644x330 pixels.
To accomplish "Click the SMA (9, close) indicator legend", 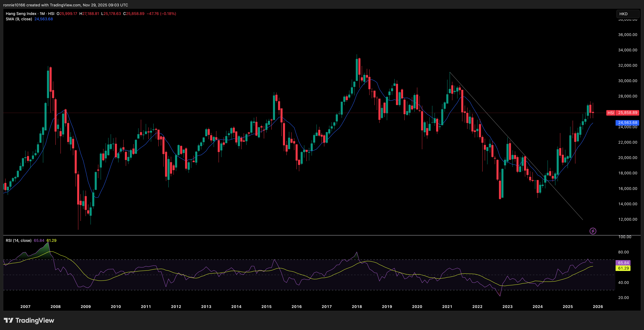I will [19, 19].
